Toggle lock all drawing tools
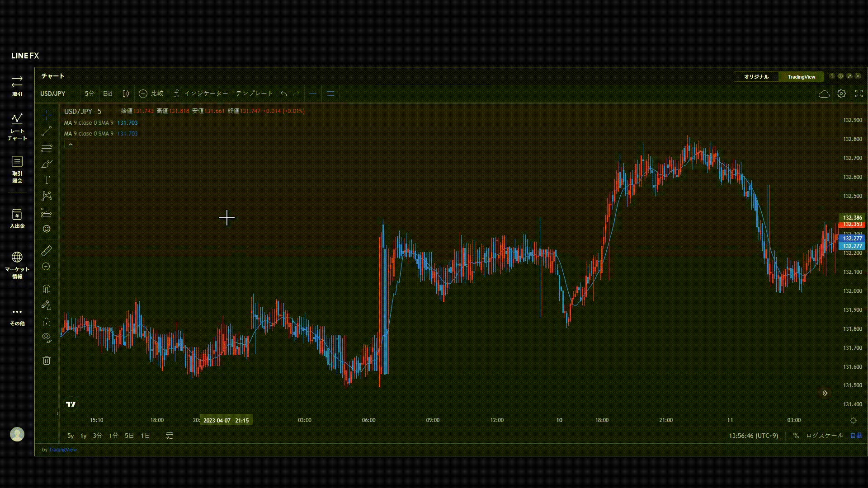 pos(47,322)
